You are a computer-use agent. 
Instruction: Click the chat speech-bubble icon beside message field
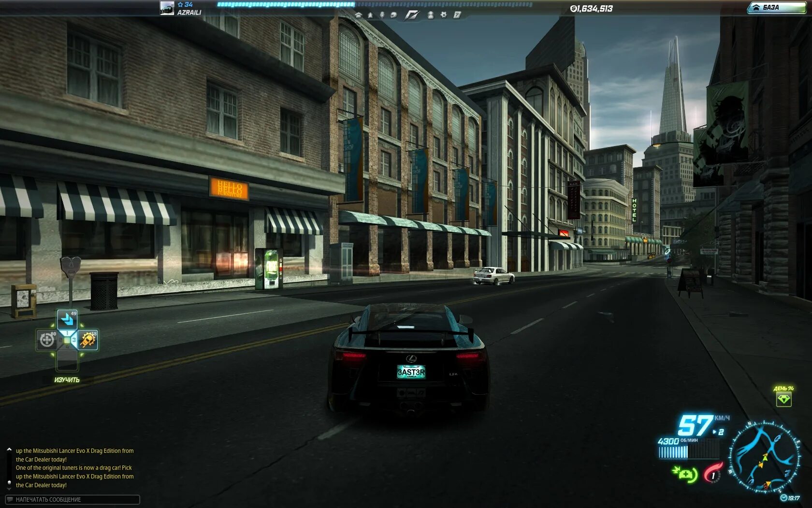point(10,500)
